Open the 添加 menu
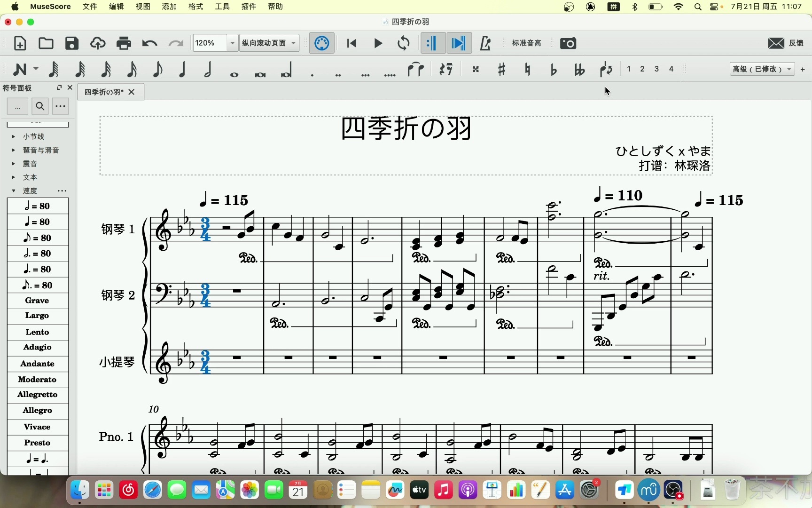This screenshot has width=812, height=508. pyautogui.click(x=169, y=7)
